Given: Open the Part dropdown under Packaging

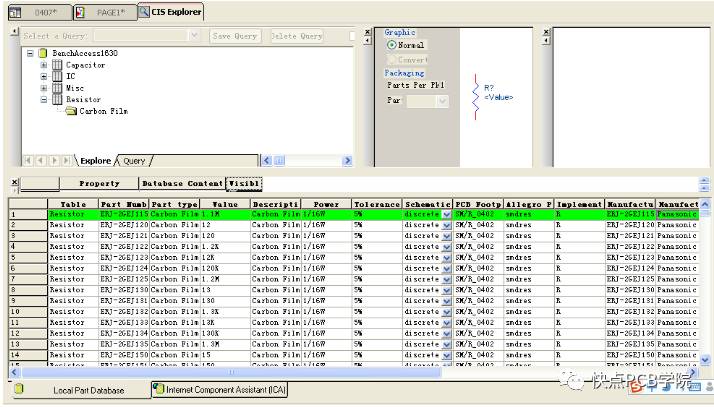Looking at the screenshot, I should coord(442,101).
